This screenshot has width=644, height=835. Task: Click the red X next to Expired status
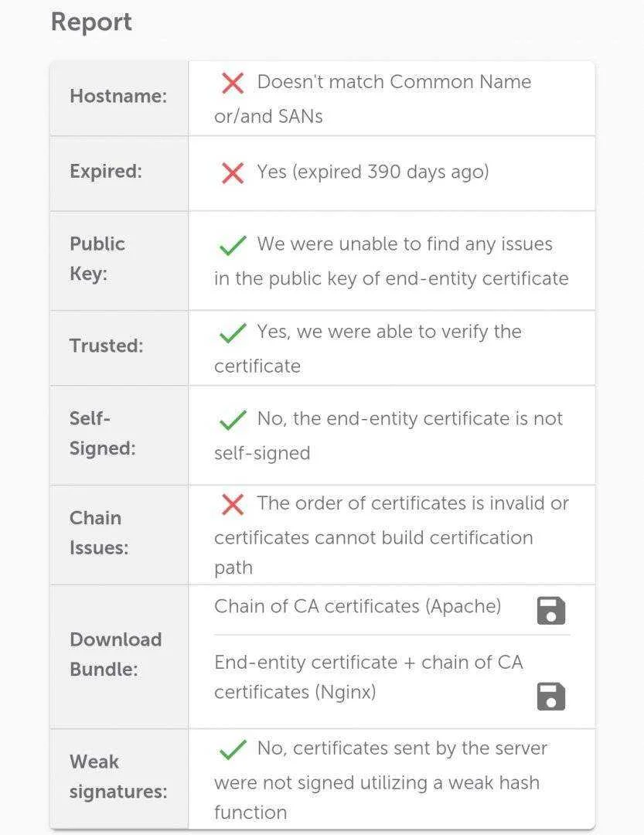[x=233, y=174]
